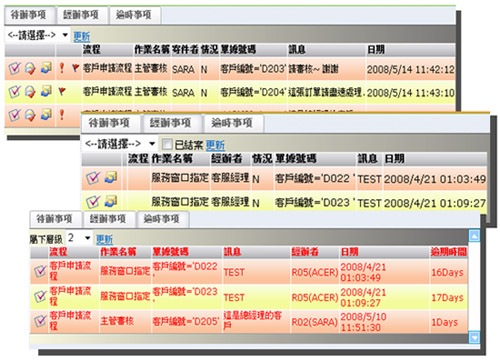The image size is (500, 362).
Task: Click the 寄件者 column header in the top panel
Action: click(185, 50)
